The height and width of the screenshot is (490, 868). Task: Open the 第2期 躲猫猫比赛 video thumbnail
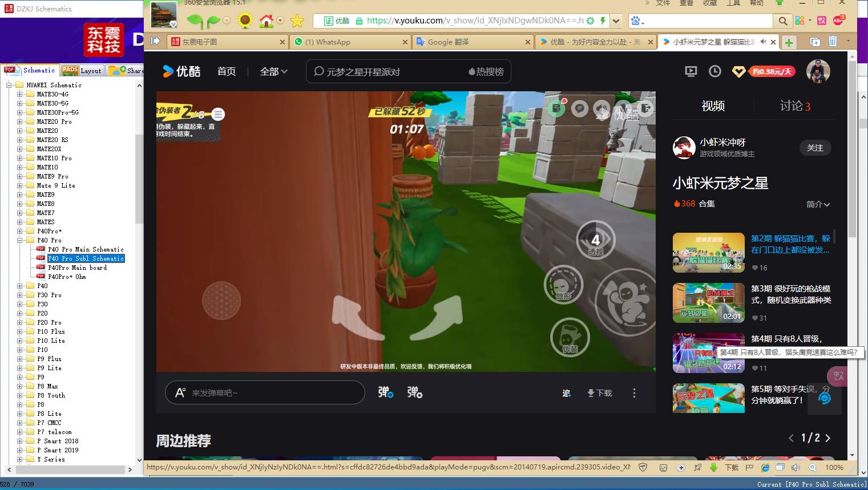click(709, 253)
